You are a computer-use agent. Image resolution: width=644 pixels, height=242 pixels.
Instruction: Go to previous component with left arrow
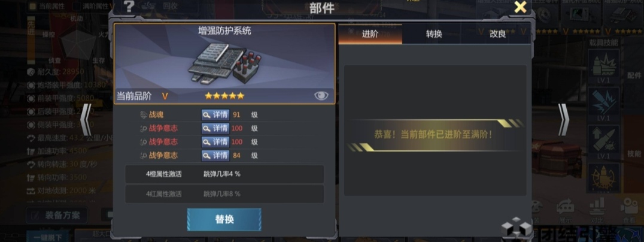point(86,120)
